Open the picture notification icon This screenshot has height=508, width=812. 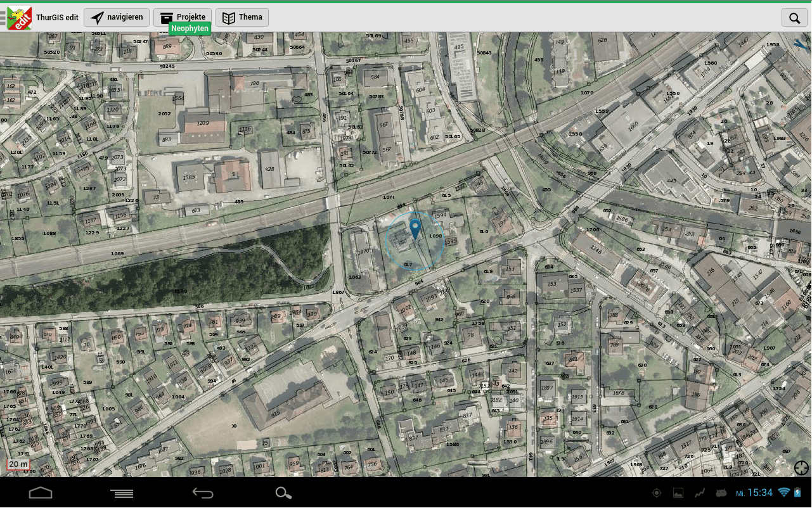(678, 493)
